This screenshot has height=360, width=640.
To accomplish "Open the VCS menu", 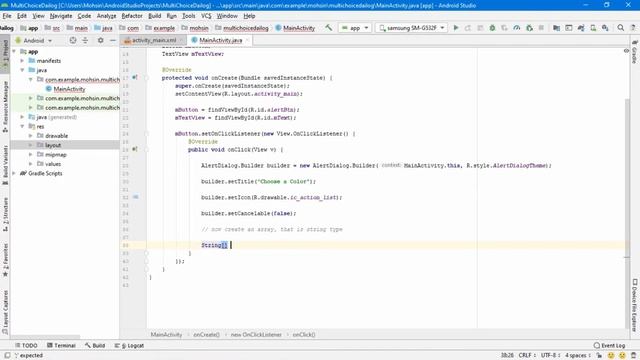I will (206, 16).
